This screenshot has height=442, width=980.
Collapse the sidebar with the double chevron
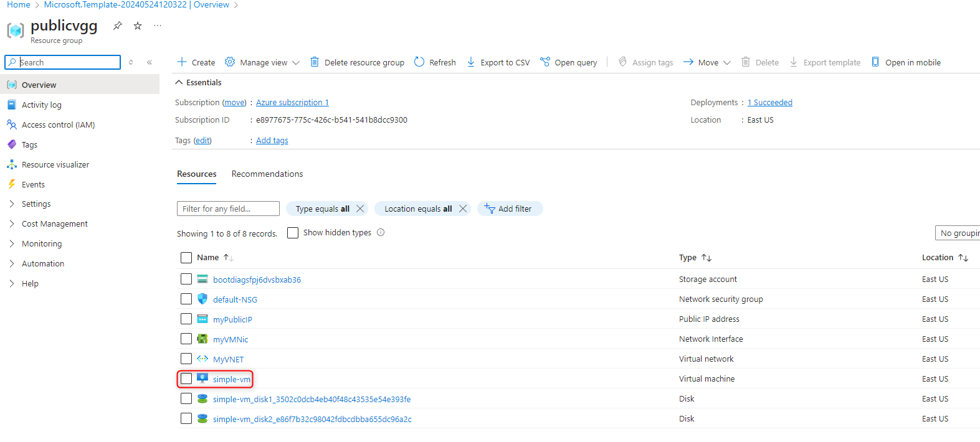click(150, 62)
